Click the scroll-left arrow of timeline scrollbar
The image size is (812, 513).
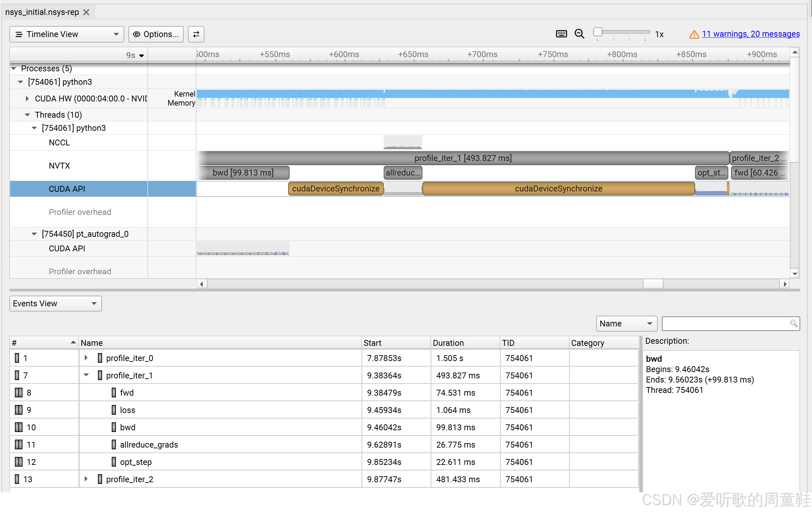202,284
